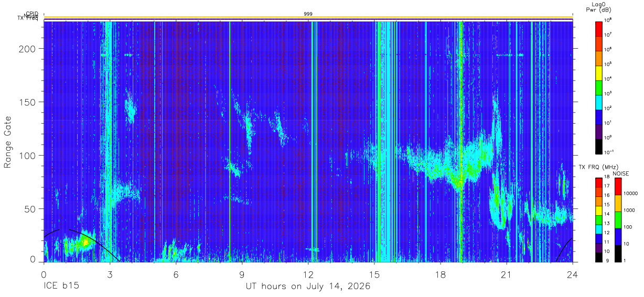Click the '18' label on the TX FRQ colorbar

pos(607,177)
